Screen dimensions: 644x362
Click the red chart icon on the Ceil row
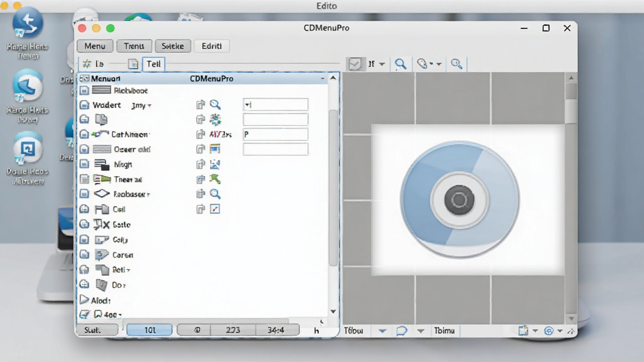click(215, 209)
